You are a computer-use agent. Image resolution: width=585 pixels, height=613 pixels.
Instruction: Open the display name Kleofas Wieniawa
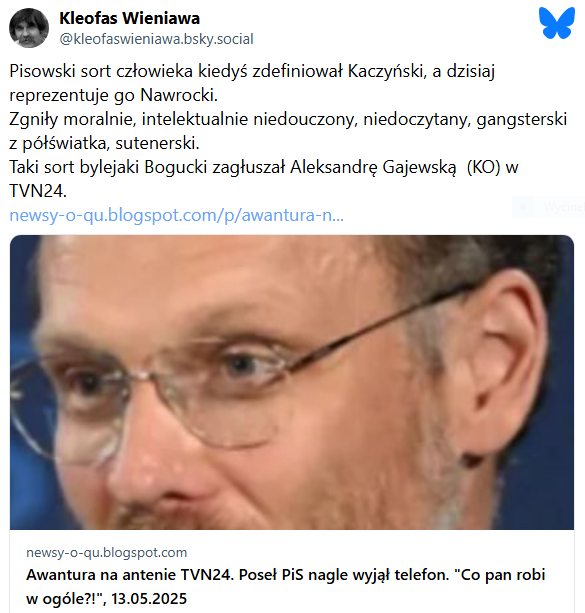(129, 18)
